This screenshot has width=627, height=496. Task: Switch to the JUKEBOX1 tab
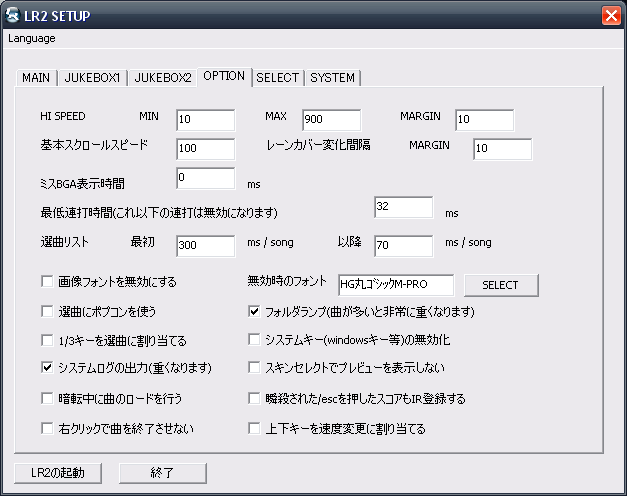pos(93,77)
